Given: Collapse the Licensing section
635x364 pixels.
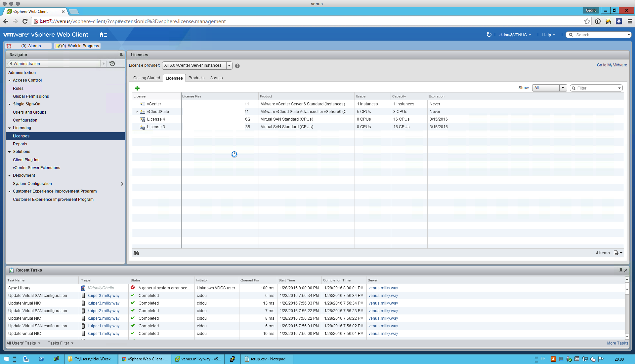Looking at the screenshot, I should coord(10,128).
